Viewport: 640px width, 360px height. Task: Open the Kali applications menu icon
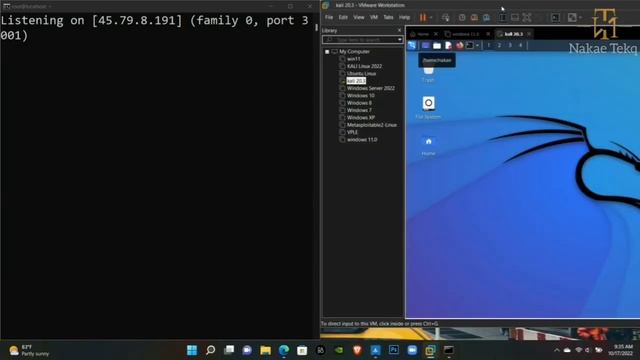(412, 45)
